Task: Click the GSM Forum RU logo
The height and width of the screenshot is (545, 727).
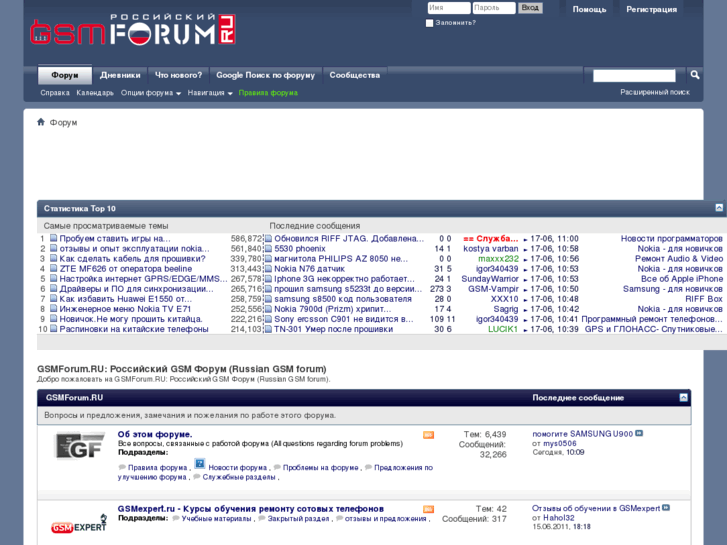Action: [x=133, y=30]
